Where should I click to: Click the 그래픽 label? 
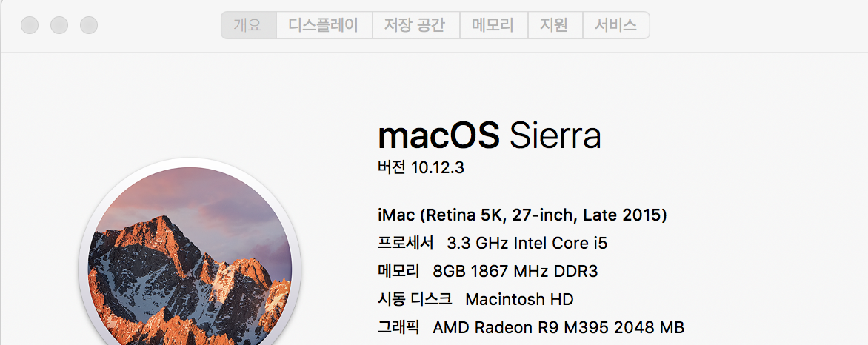(x=398, y=327)
